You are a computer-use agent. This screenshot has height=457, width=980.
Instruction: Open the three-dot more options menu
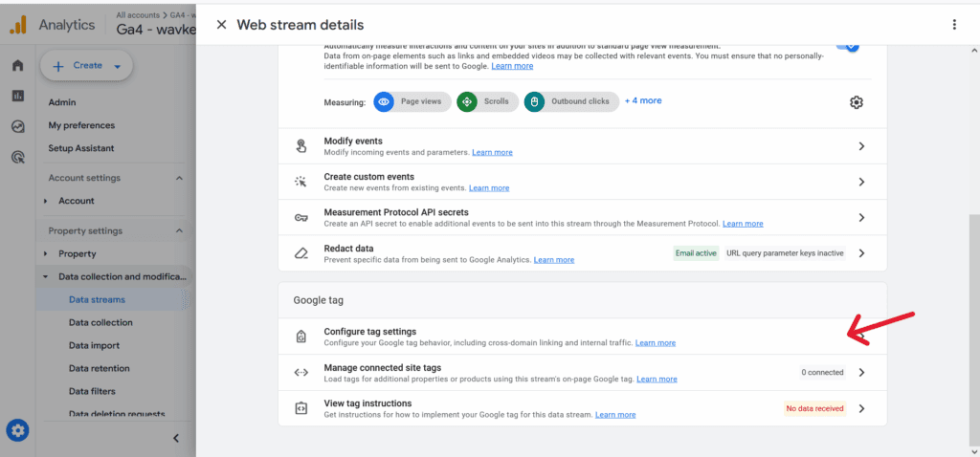[x=954, y=25]
